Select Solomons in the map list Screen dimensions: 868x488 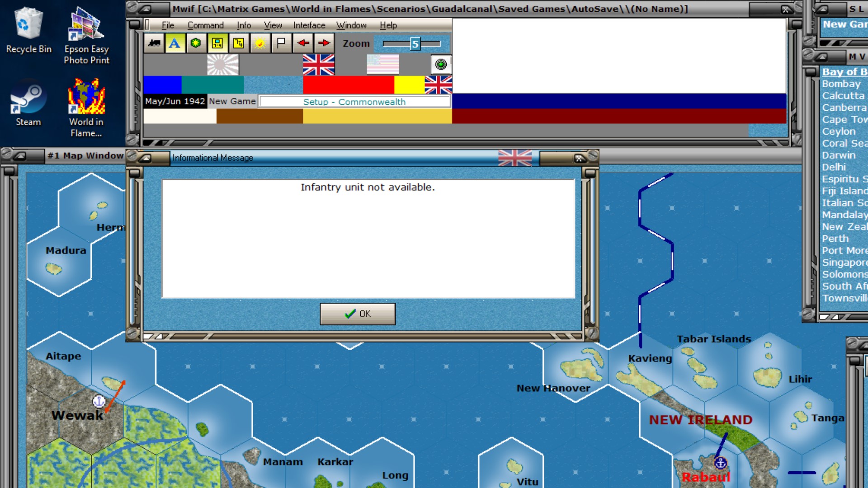pyautogui.click(x=844, y=274)
